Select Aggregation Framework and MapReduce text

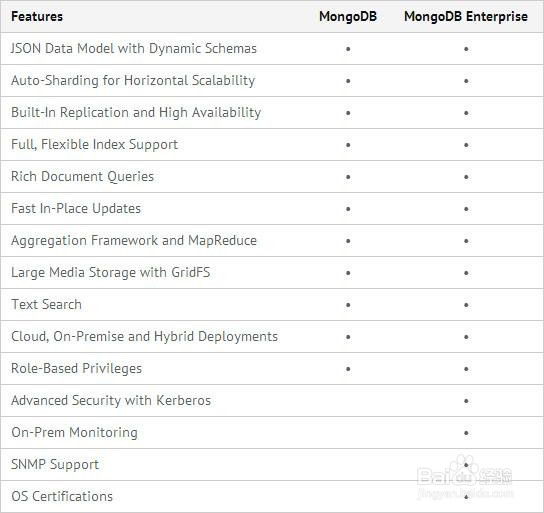point(134,241)
